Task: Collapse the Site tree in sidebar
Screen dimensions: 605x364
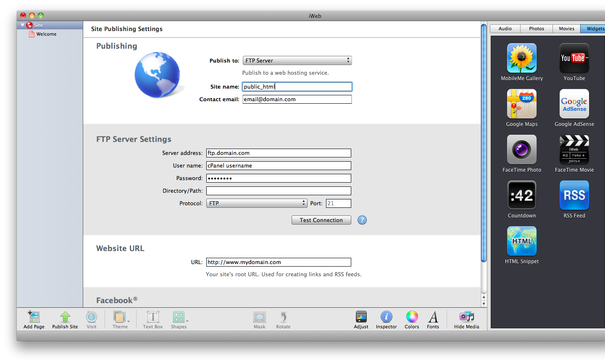Action: (22, 25)
